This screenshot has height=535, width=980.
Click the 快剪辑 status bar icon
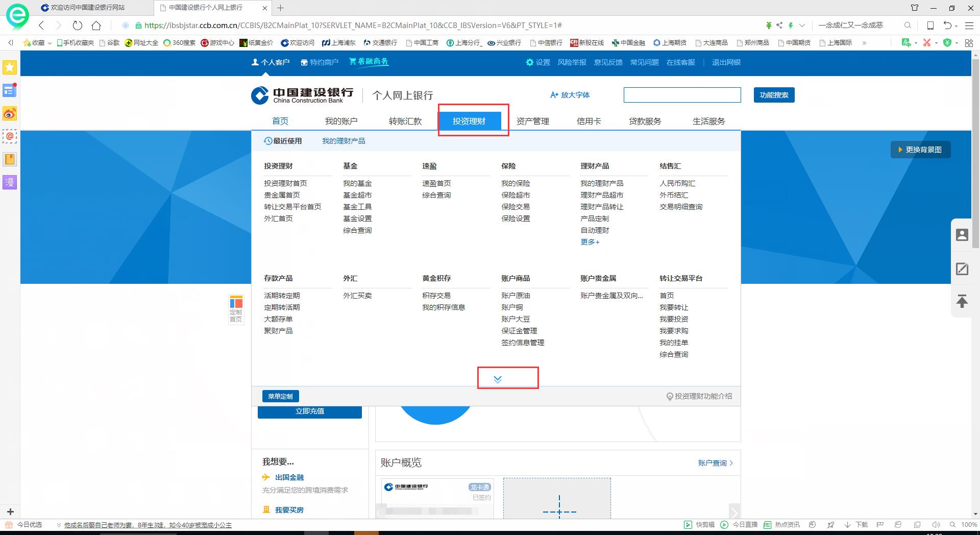click(x=699, y=525)
